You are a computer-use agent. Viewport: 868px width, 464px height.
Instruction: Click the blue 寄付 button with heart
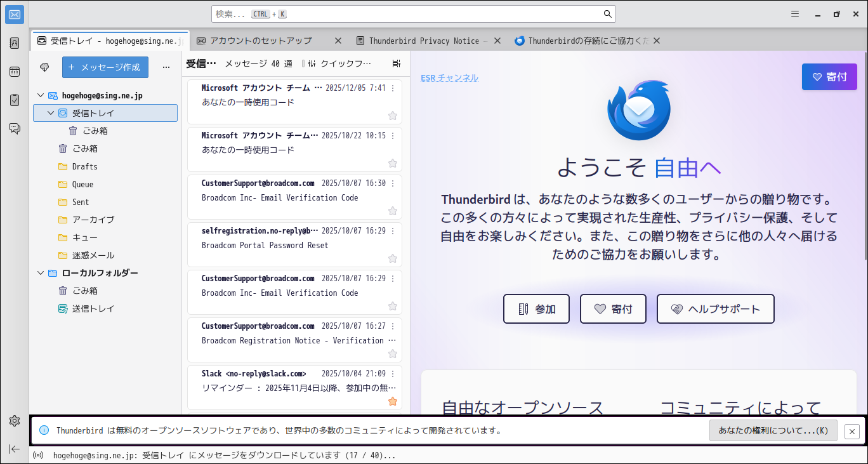pos(829,77)
